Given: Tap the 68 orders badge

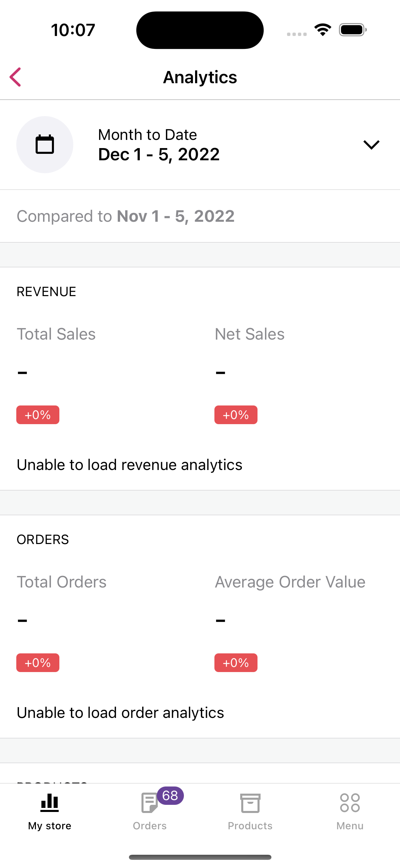Looking at the screenshot, I should [x=170, y=795].
